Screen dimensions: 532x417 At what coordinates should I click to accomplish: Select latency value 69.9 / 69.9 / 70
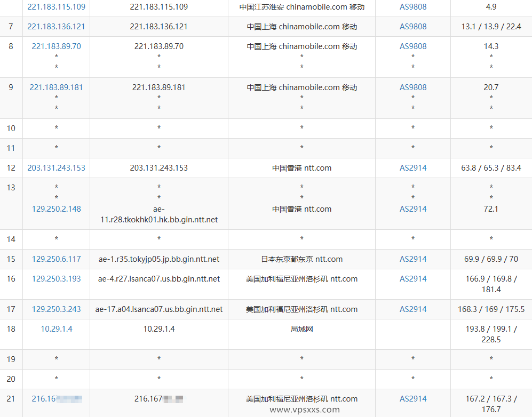(x=491, y=259)
